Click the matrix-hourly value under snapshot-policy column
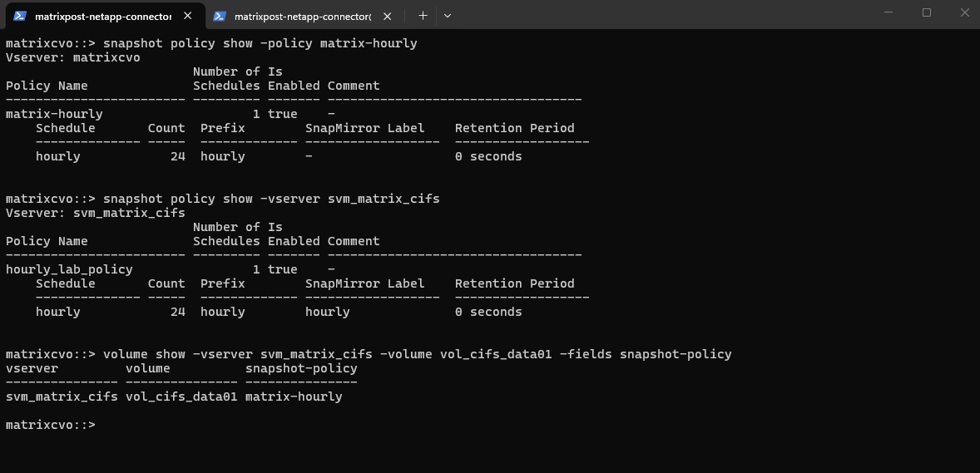The image size is (980, 473). pyautogui.click(x=293, y=397)
